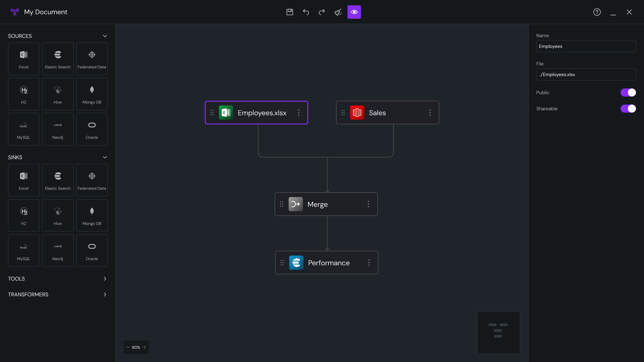
Task: Open the Merge node options menu
Action: tap(368, 204)
